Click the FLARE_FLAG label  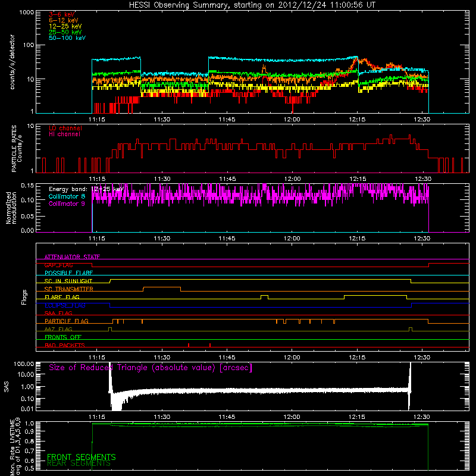pyautogui.click(x=62, y=297)
